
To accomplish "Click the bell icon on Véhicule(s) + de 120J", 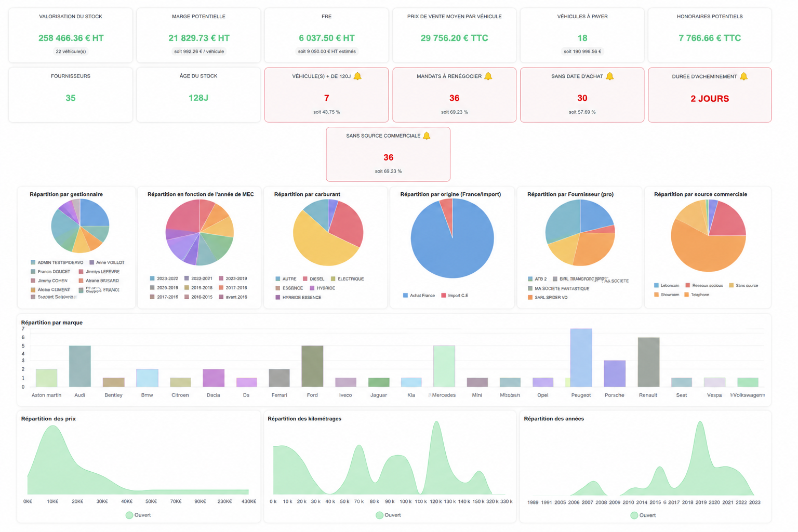I will point(357,76).
